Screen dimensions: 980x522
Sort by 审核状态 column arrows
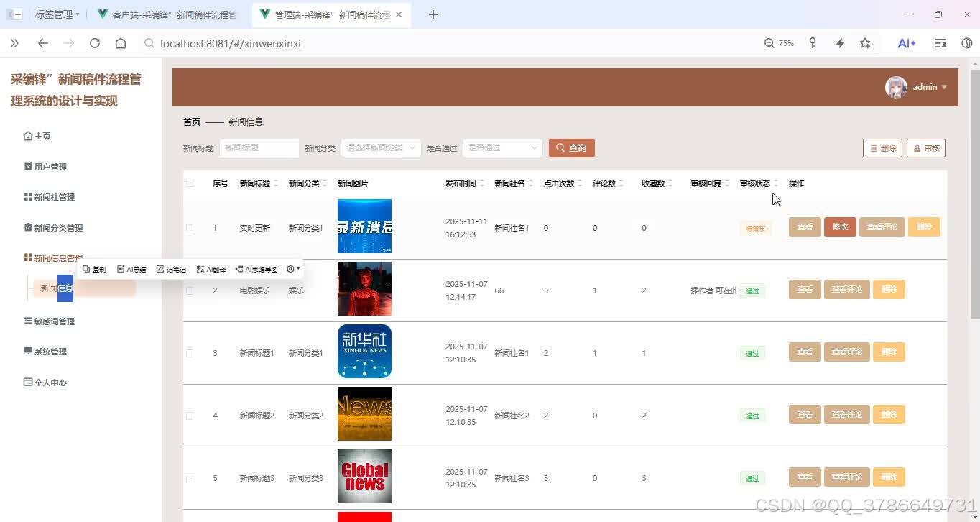click(776, 183)
